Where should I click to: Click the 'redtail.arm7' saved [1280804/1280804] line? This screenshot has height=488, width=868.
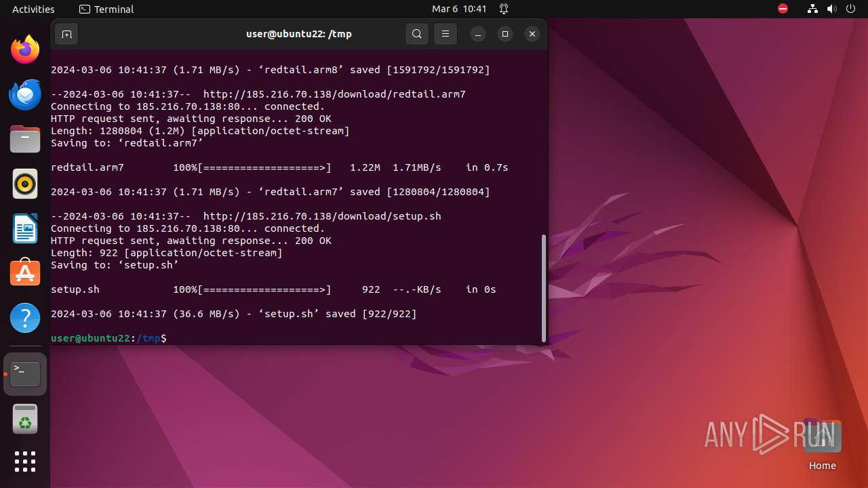tap(270, 192)
